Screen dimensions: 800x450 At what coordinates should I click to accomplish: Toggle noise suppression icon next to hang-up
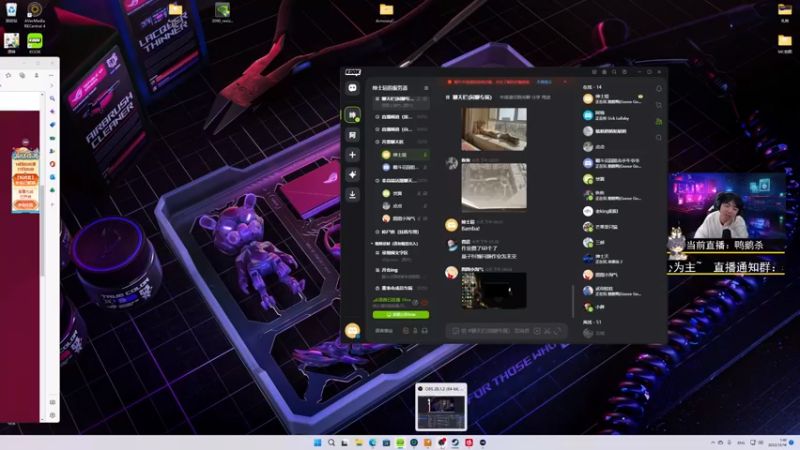[415, 303]
